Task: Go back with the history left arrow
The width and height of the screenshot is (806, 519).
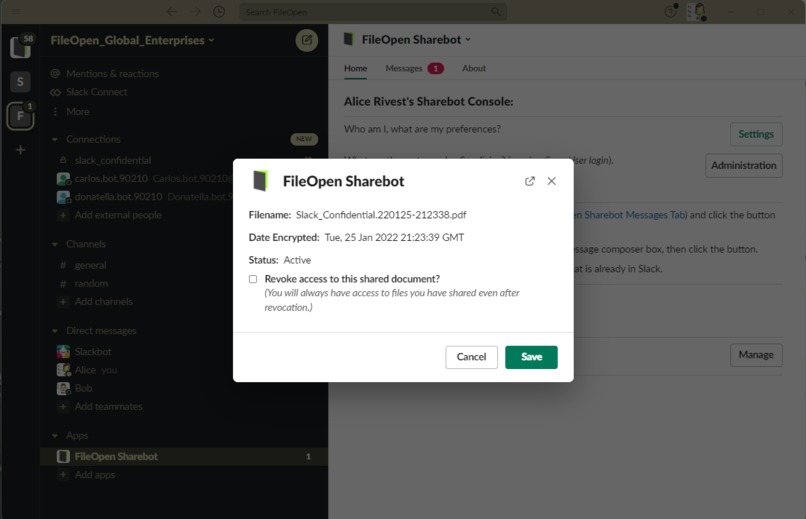Action: [172, 11]
